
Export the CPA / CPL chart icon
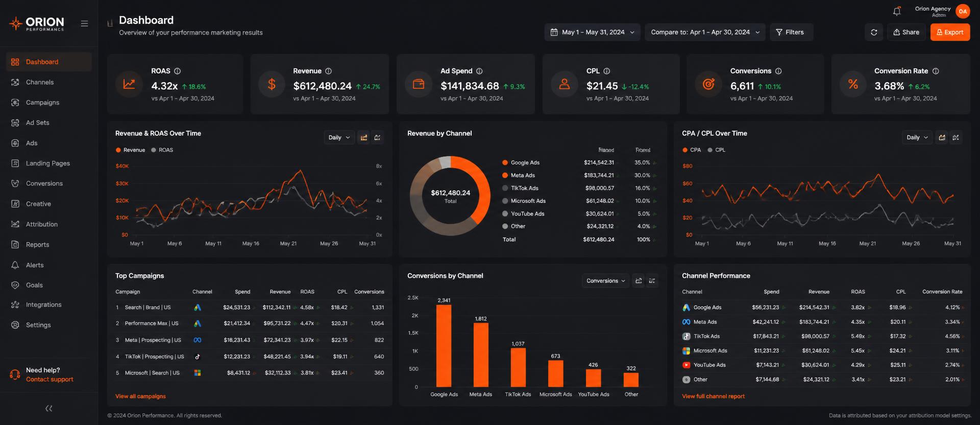point(942,137)
